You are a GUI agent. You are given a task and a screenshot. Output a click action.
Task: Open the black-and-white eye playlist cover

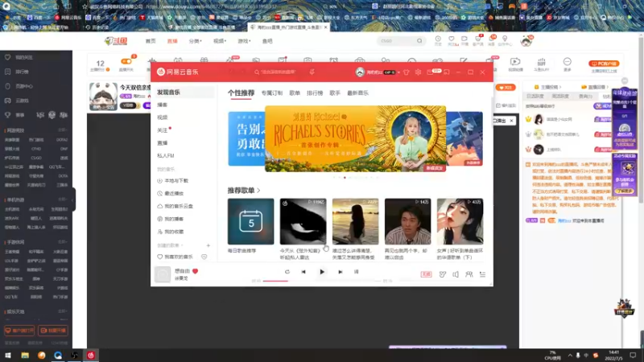click(x=303, y=222)
